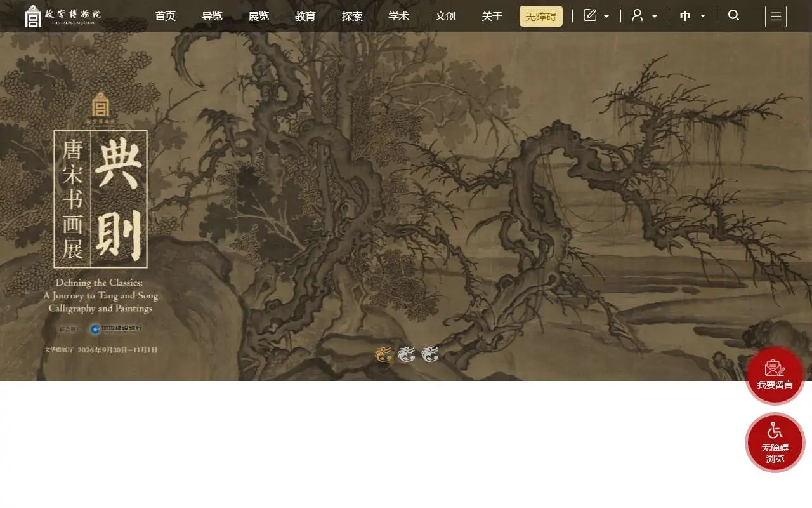Open the 展览 menu item
Image resolution: width=812 pixels, height=508 pixels.
259,17
